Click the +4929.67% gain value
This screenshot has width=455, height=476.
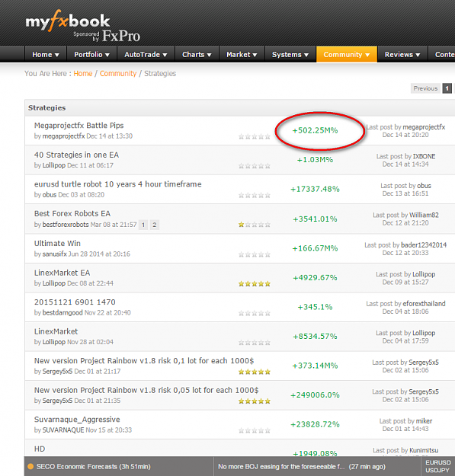point(315,278)
